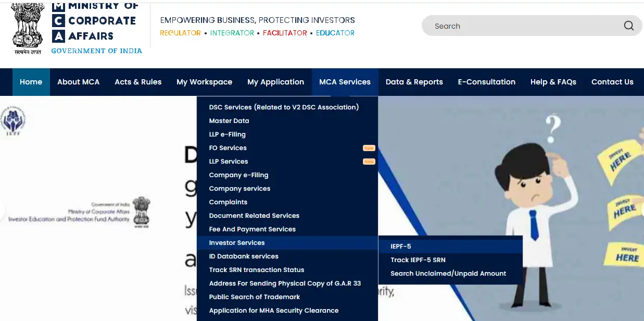This screenshot has height=321, width=644.
Task: Click the IEPF Authority logo on the banner
Action: point(13,120)
